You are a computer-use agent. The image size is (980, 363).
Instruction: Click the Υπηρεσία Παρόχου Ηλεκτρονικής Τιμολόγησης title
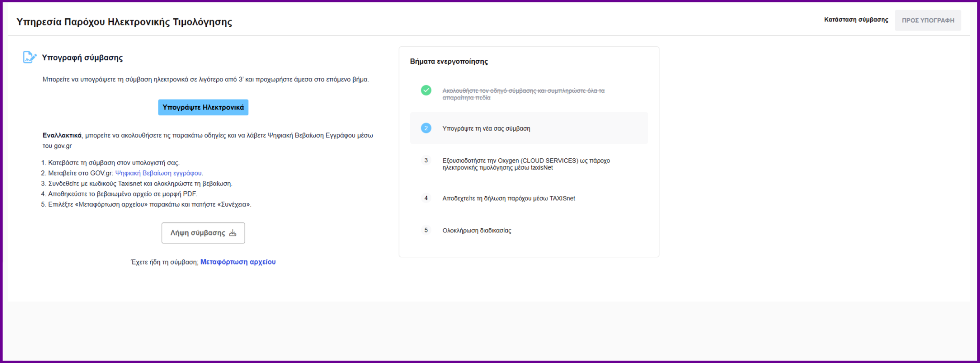(124, 22)
